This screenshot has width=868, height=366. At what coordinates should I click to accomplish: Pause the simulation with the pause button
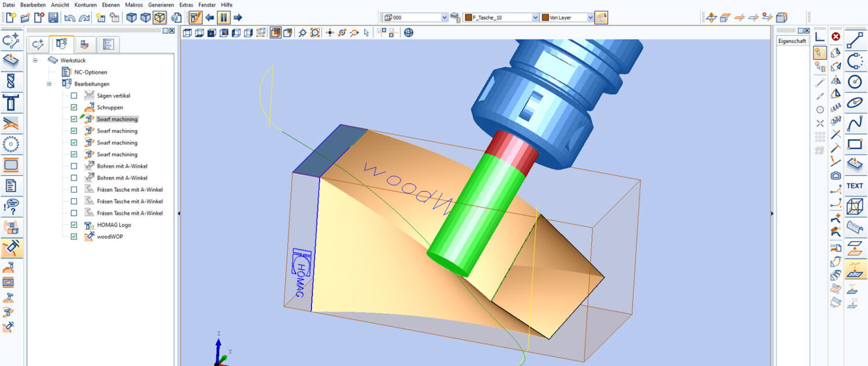tap(223, 17)
